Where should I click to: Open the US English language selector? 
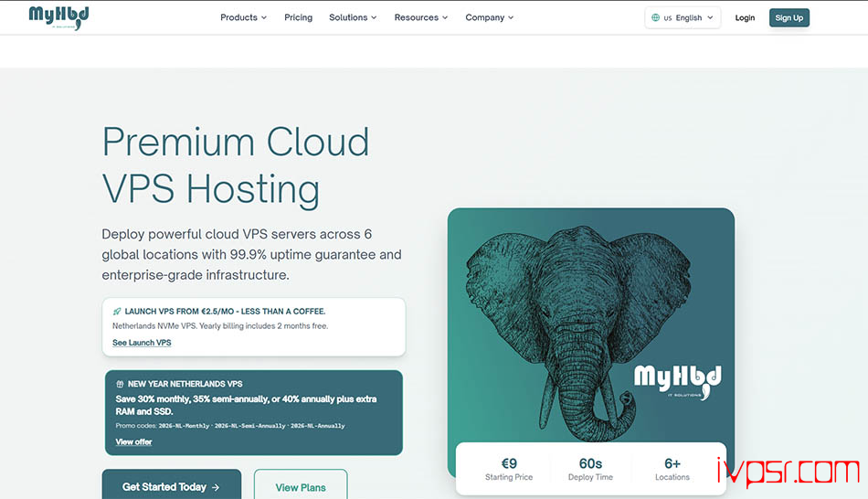tap(683, 17)
